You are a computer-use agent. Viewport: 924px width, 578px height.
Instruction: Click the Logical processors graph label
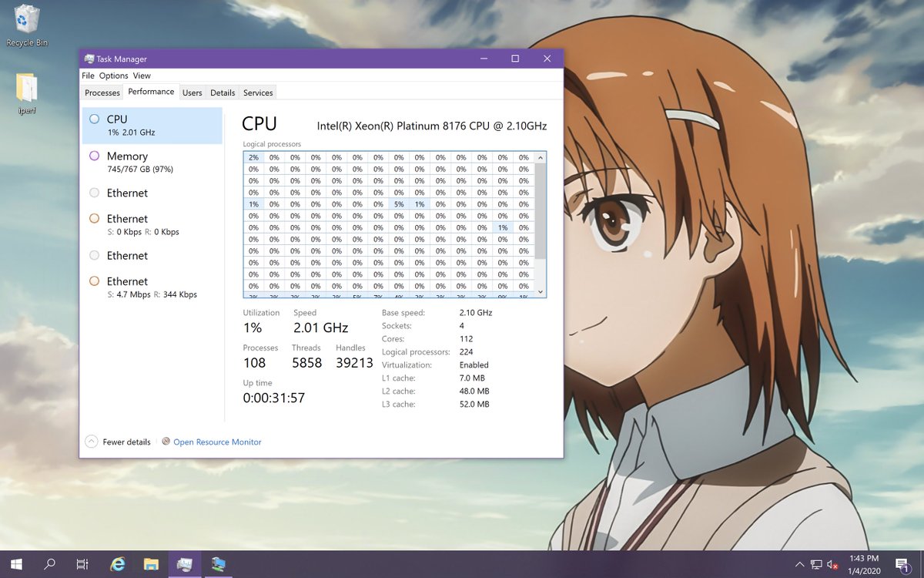(x=272, y=144)
